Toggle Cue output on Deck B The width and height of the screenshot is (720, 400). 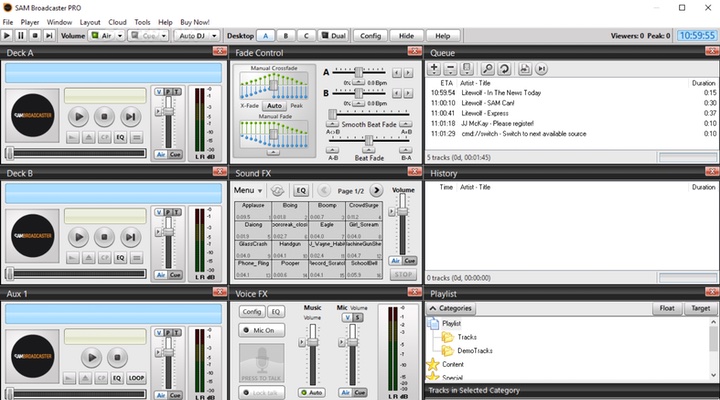[x=175, y=275]
